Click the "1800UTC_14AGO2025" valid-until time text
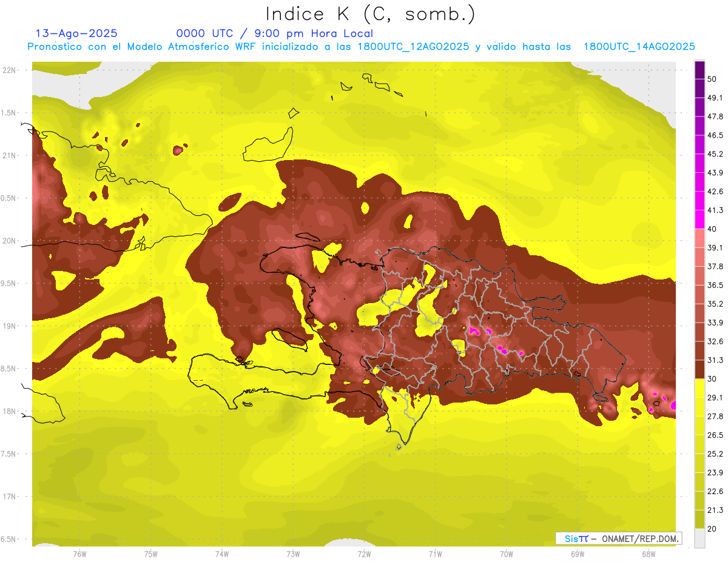 coord(639,47)
